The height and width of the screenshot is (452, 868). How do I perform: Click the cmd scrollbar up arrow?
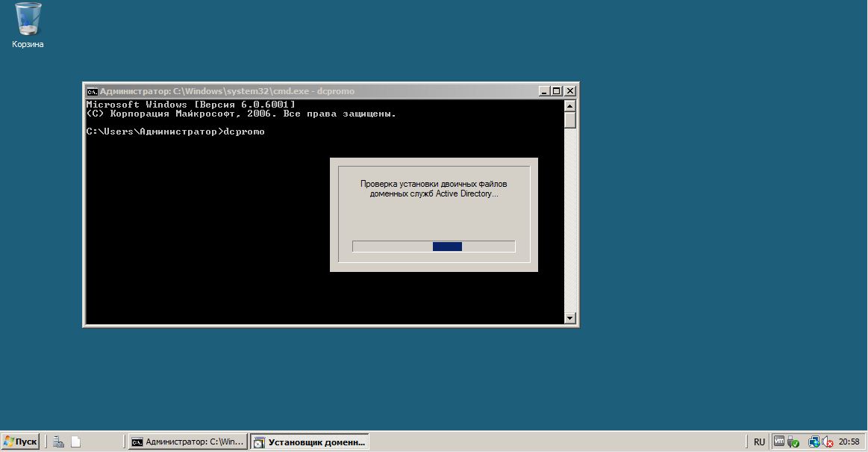[x=569, y=105]
